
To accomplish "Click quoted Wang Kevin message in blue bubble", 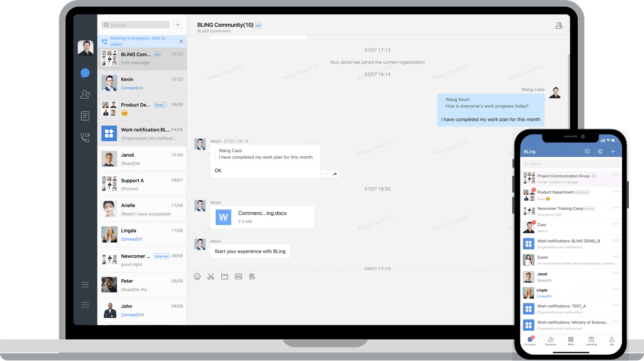I will coord(491,103).
